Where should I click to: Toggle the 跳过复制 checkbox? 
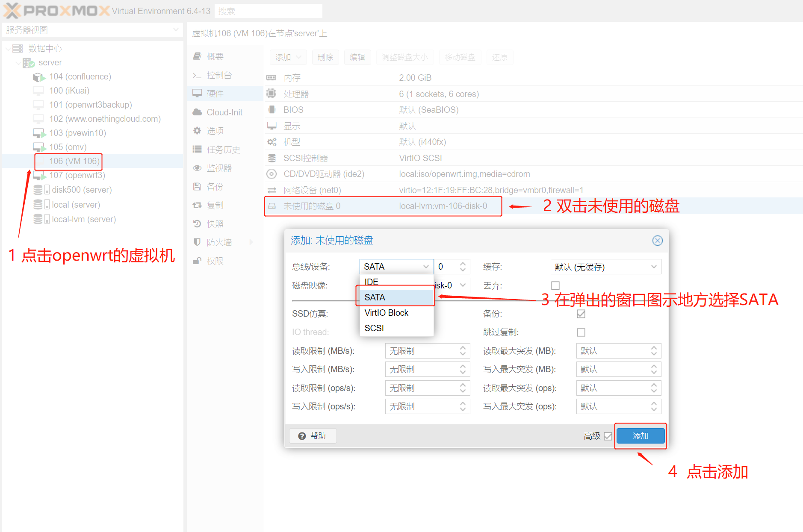[x=581, y=332]
